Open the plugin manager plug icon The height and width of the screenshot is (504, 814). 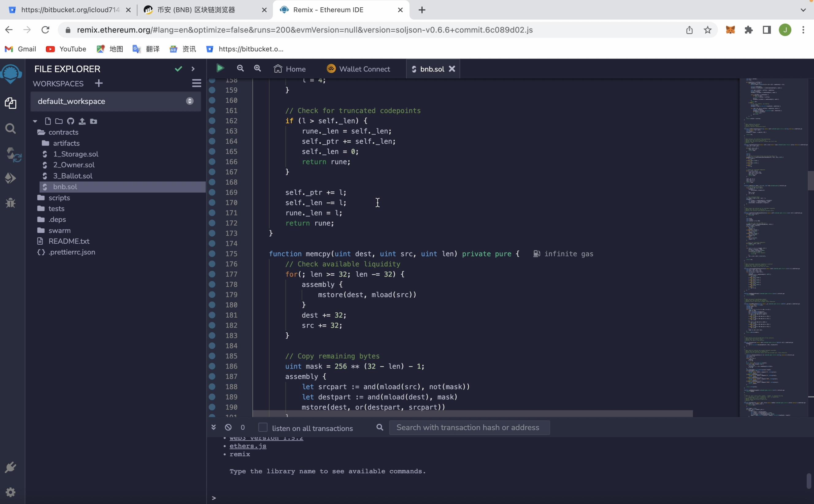click(x=10, y=467)
